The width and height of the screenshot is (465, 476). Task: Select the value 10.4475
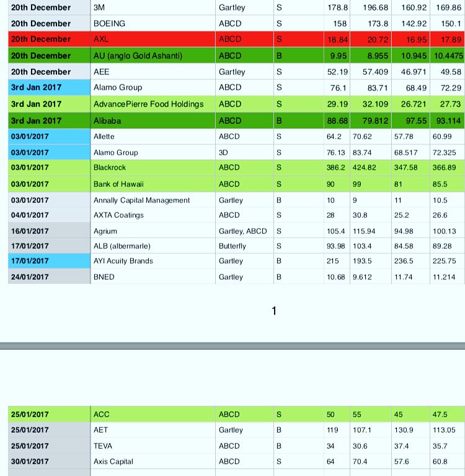tap(449, 56)
